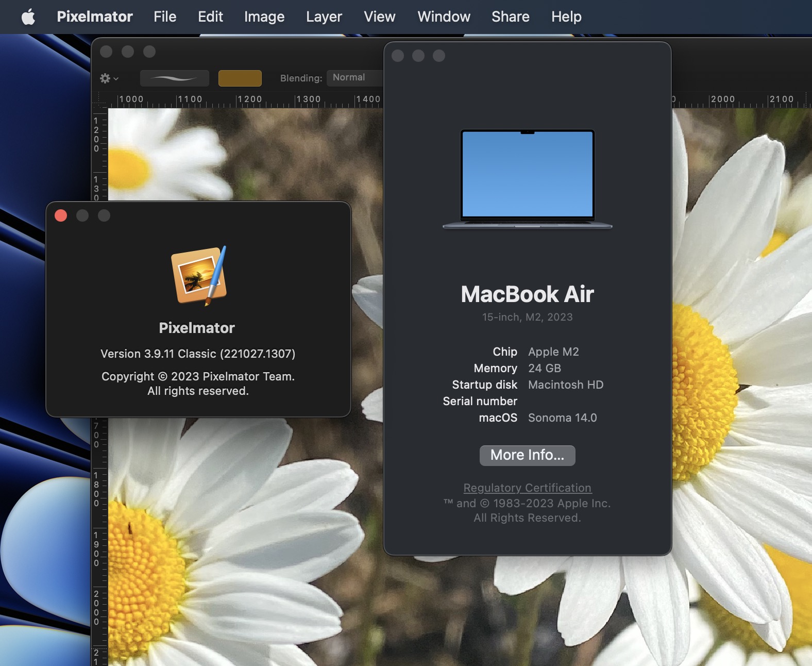This screenshot has width=812, height=666.
Task: Click the brown brush color swatch
Action: (x=240, y=78)
